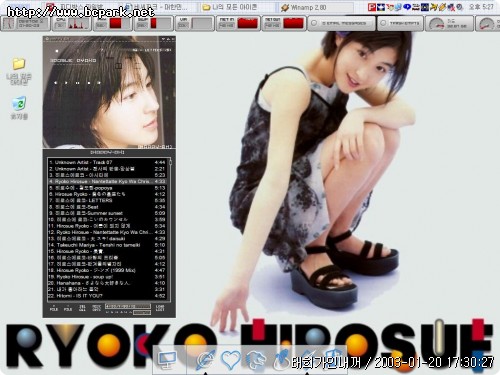Toggle the email messages radio indicator
The image size is (500, 375).
[314, 23]
